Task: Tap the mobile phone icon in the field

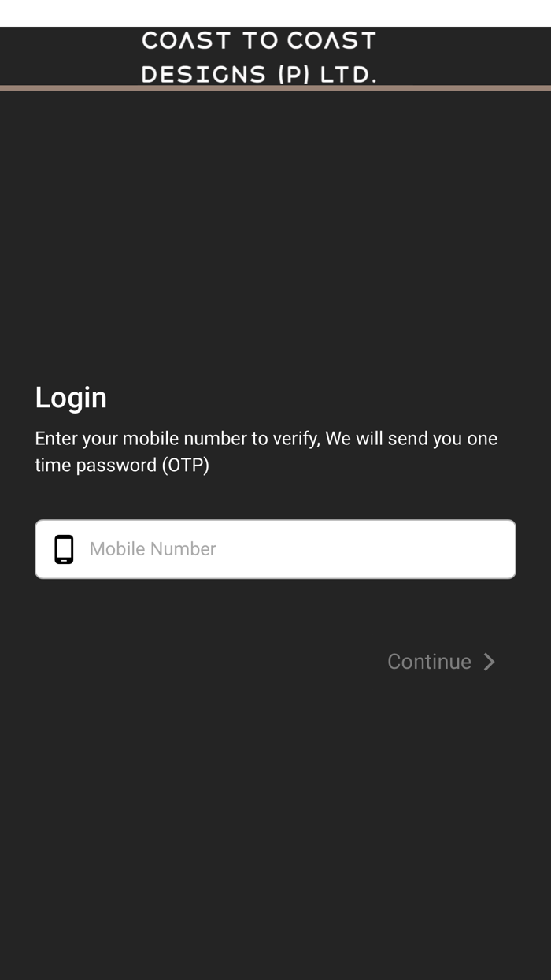Action: coord(64,549)
